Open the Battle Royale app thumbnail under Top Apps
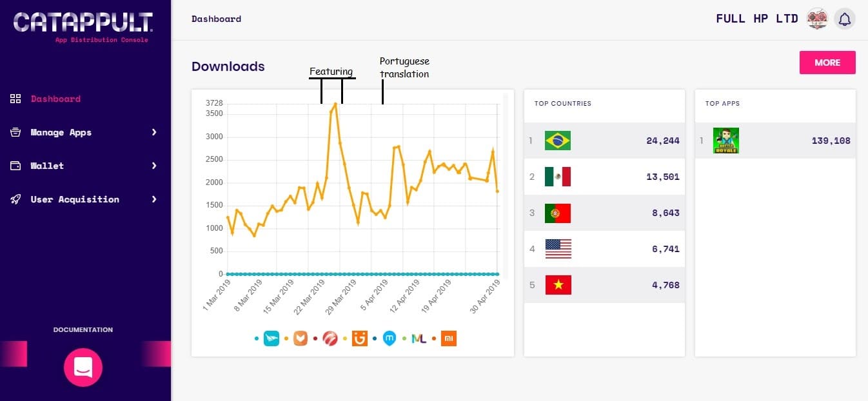The height and width of the screenshot is (401, 868). point(726,140)
